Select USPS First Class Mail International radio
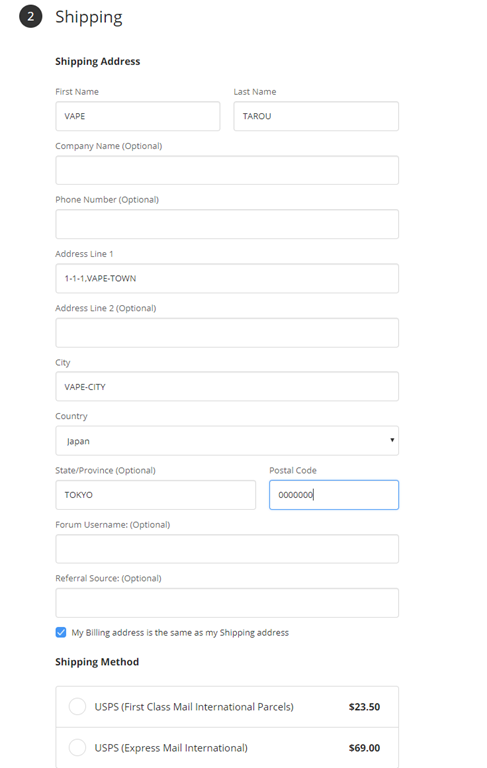 pos(77,706)
